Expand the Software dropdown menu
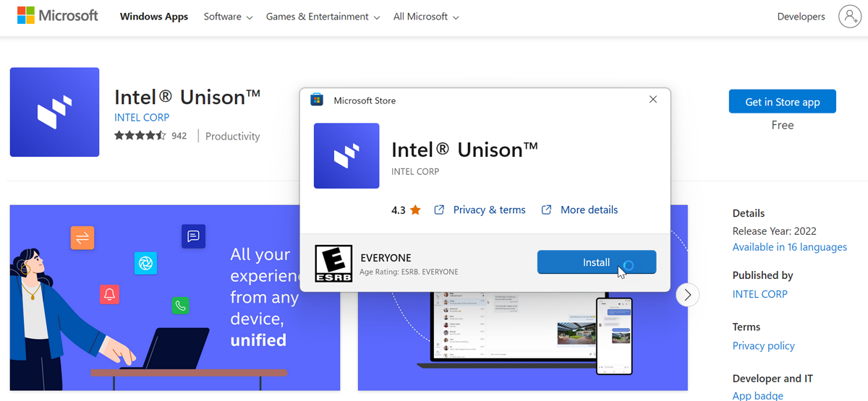868x401 pixels. pos(228,17)
